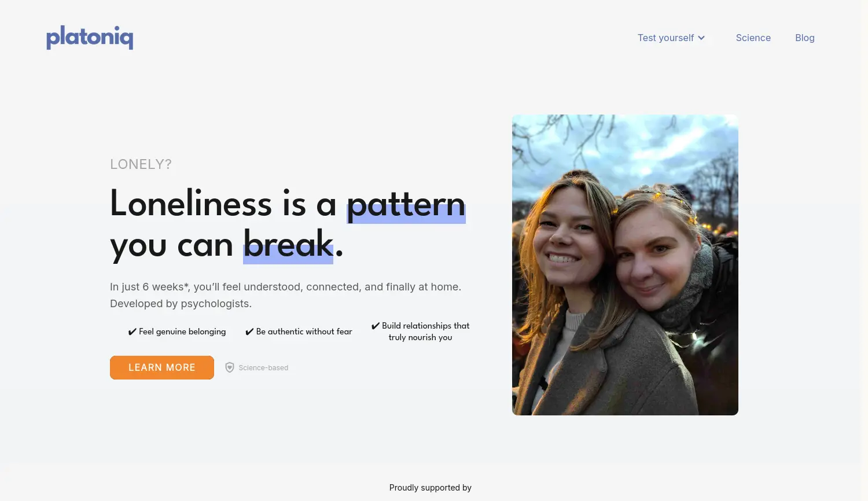This screenshot has height=501, width=868.
Task: Click the Science-based label text
Action: tap(263, 368)
